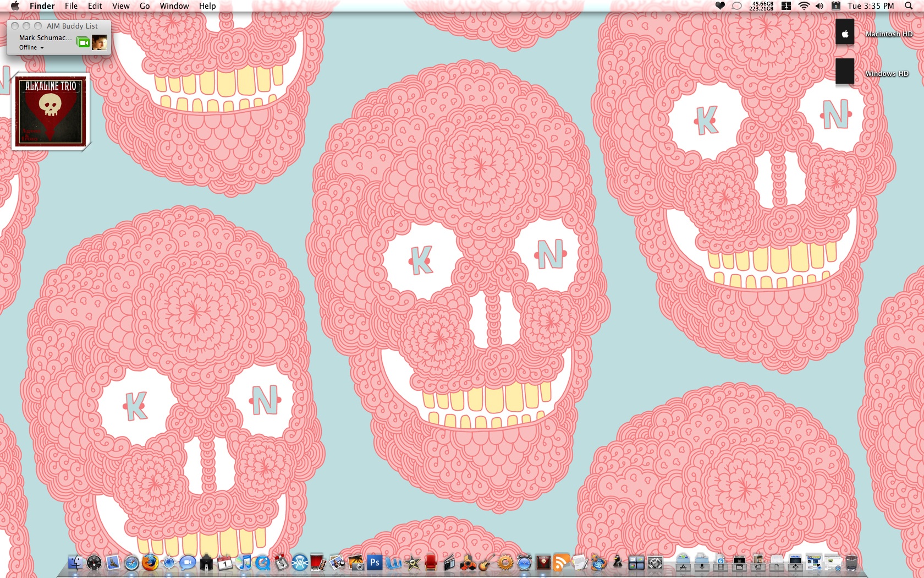Click the Alkaline Trio album artwork
924x578 pixels.
click(x=51, y=112)
